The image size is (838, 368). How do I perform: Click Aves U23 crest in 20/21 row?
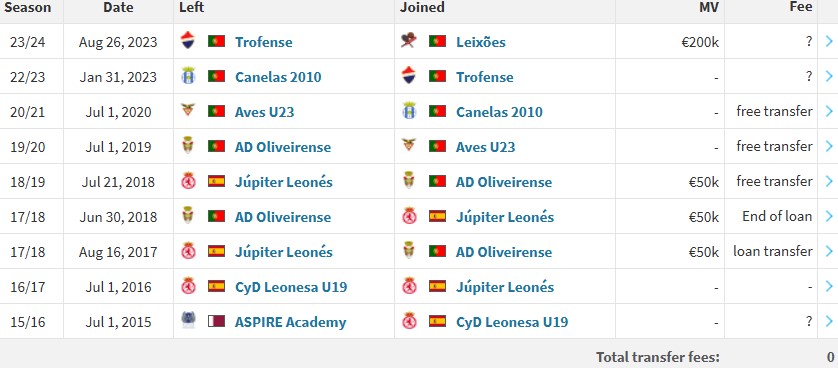coord(188,110)
